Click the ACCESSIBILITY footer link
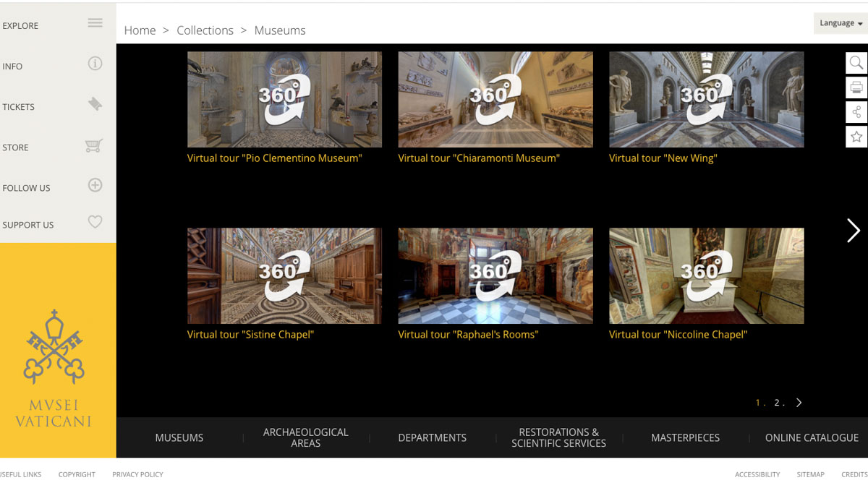 pos(757,474)
